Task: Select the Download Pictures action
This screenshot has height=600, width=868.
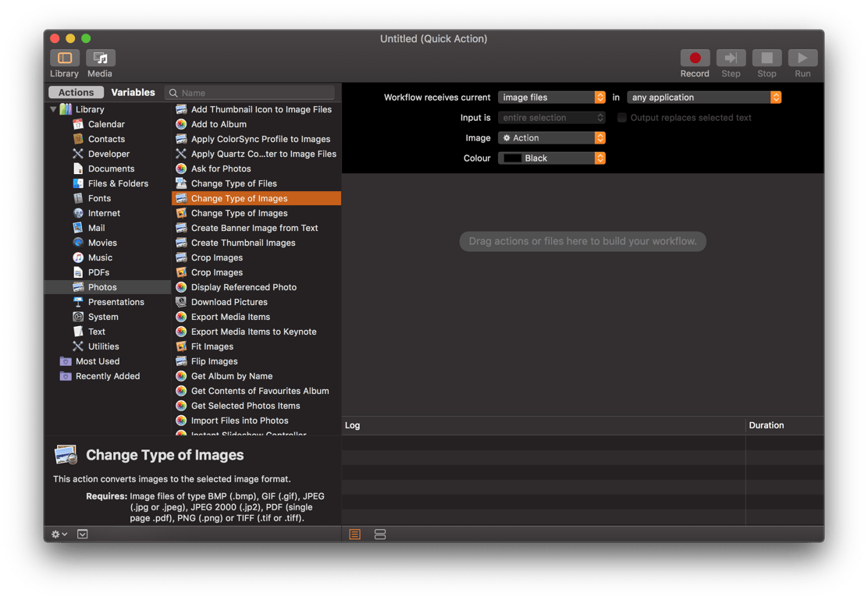Action: (x=256, y=302)
